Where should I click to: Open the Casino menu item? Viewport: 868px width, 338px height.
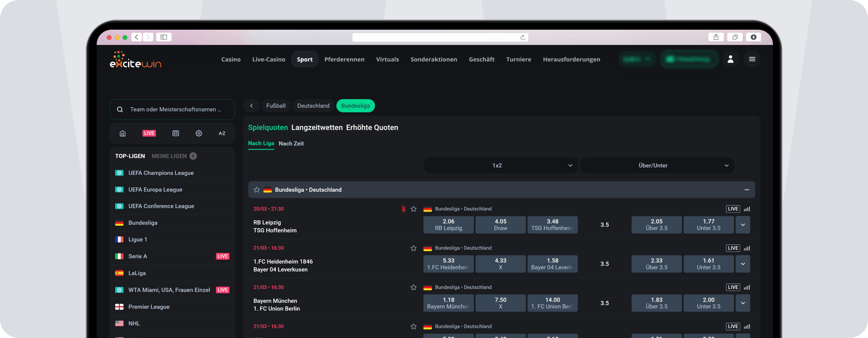[x=231, y=59]
